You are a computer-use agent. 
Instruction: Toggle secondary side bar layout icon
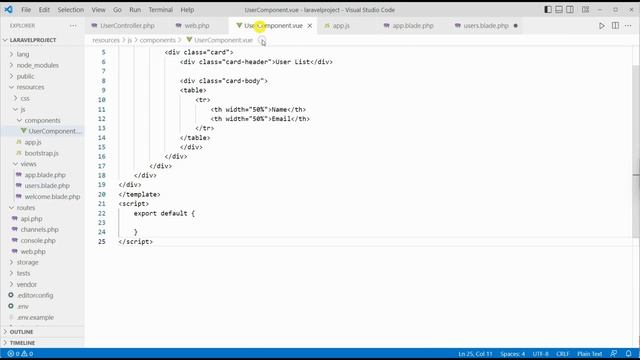tap(570, 9)
